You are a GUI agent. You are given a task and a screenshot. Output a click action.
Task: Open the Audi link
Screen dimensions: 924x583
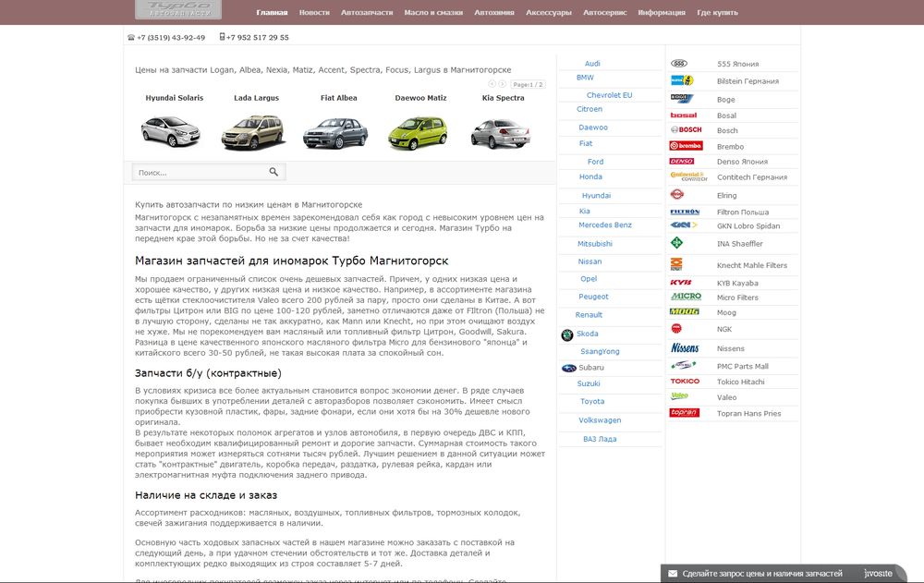[x=592, y=63]
